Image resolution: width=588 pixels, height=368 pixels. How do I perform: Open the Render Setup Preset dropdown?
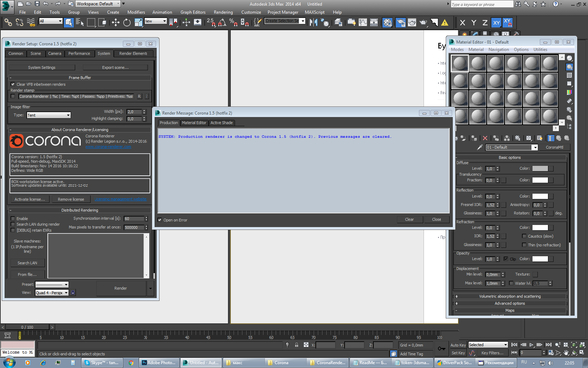52,284
